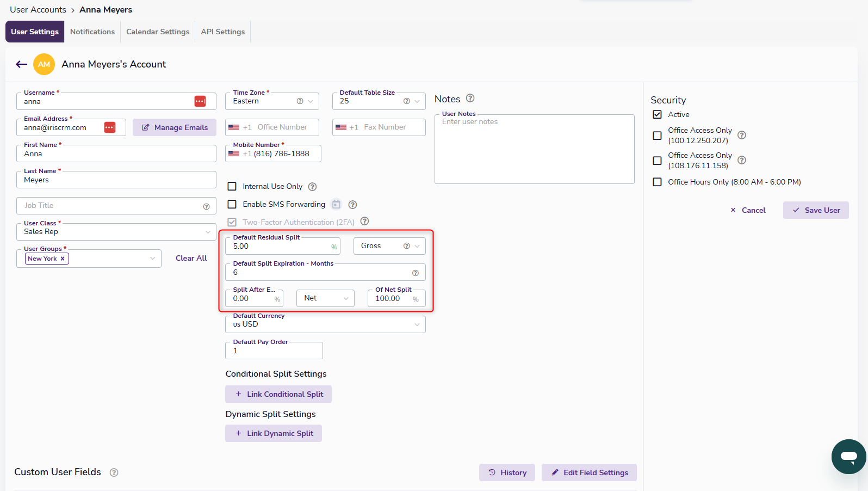The height and width of the screenshot is (491, 868).
Task: Open Calendar Settings tab
Action: pyautogui.click(x=158, y=32)
